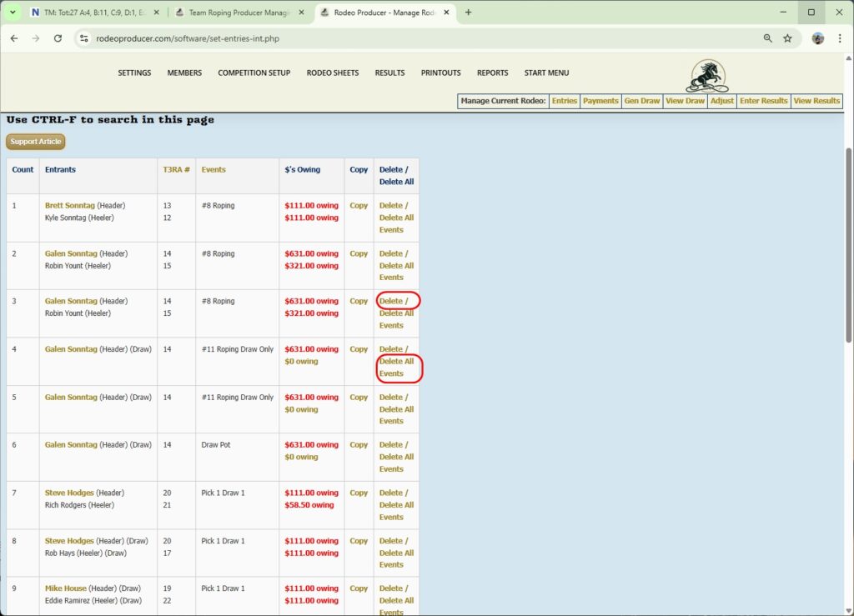Click the browser forward arrow
Image resolution: width=854 pixels, height=616 pixels.
click(36, 38)
